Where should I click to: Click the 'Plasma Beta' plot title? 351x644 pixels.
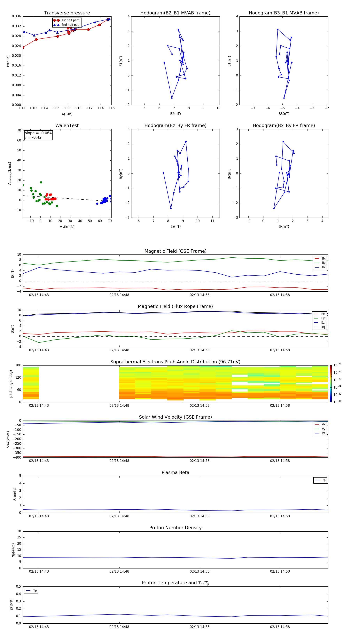pos(175,472)
